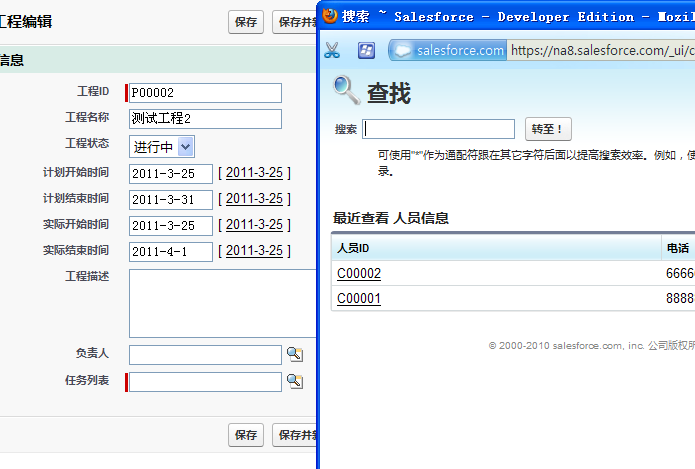
Task: Click the 实际开始时间 date input
Action: [171, 226]
